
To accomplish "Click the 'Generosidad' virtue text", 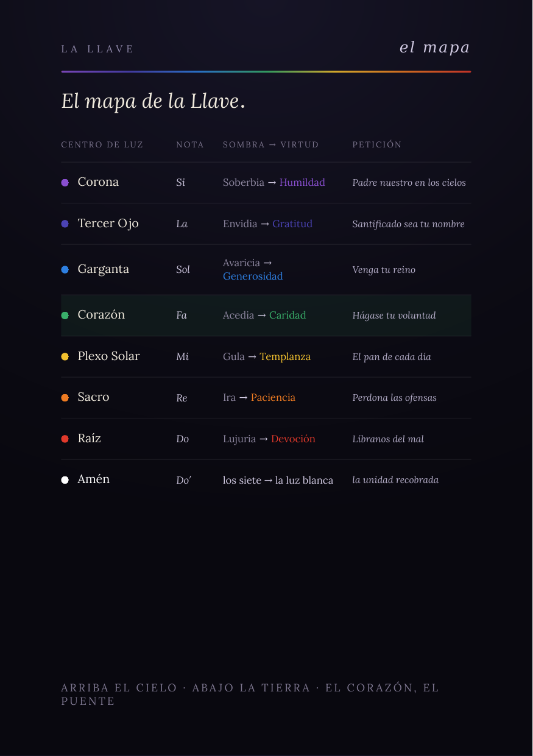I will [x=253, y=276].
